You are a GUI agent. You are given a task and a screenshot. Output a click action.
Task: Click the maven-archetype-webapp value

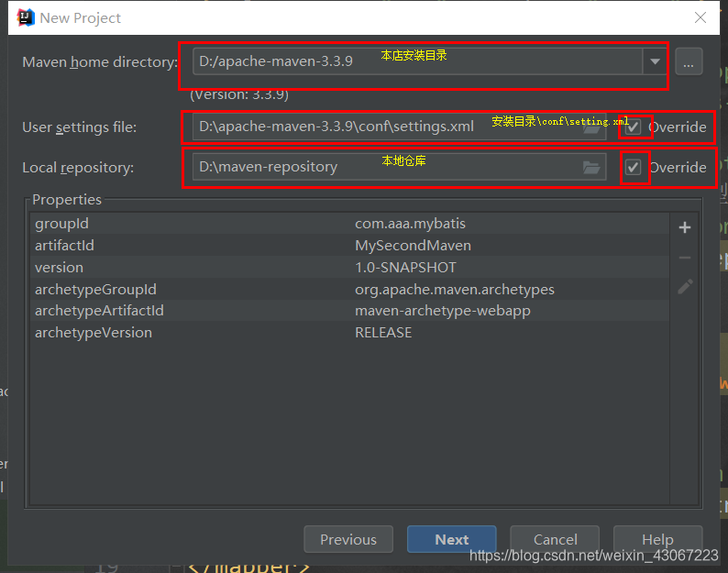tap(443, 311)
